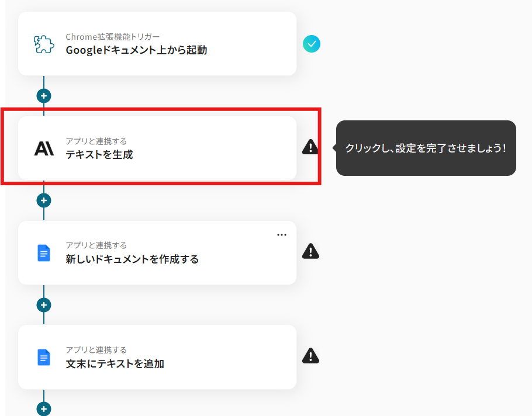Click the Google Docs icon on append text step
The width and height of the screenshot is (532, 416).
click(44, 357)
